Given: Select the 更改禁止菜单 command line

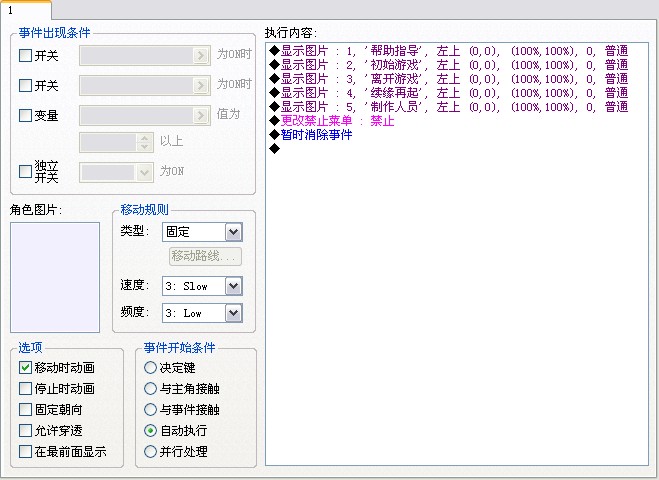Looking at the screenshot, I should click(331, 121).
